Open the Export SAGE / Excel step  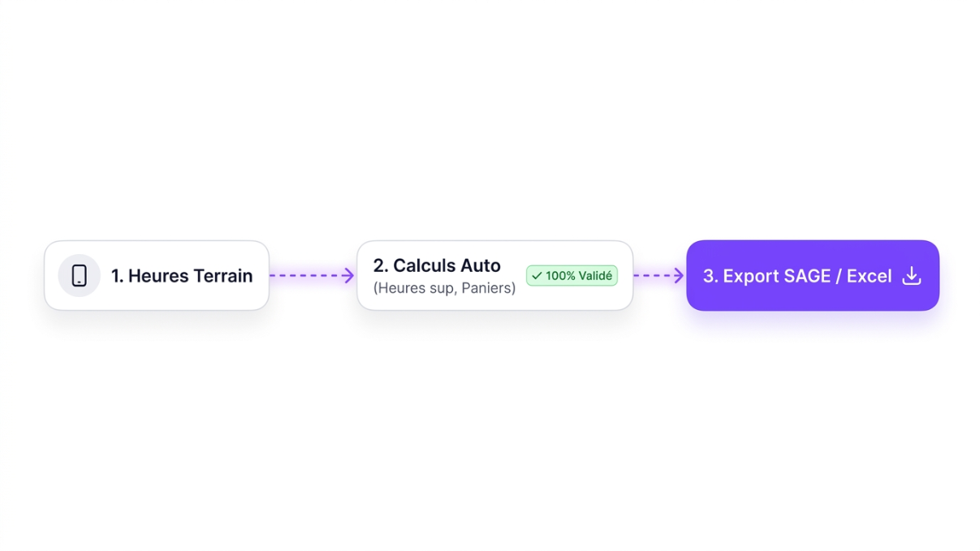(813, 276)
